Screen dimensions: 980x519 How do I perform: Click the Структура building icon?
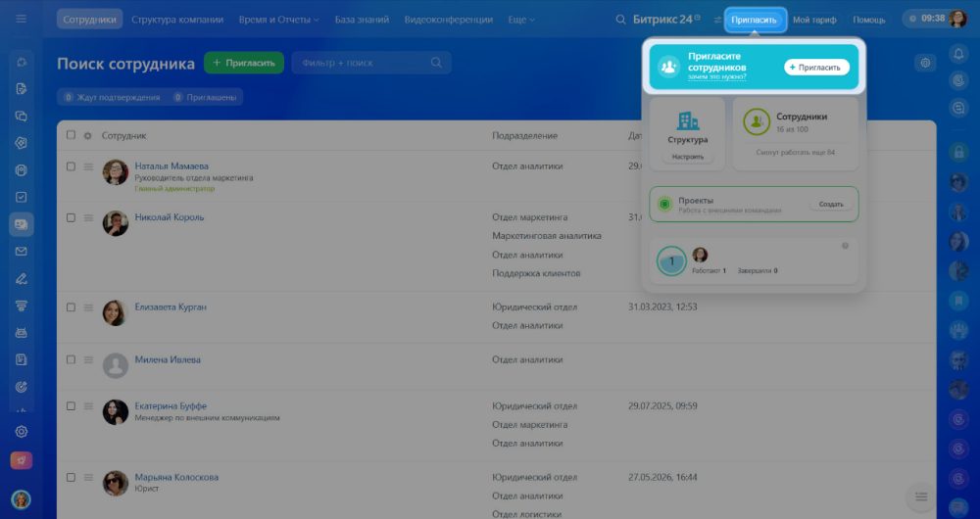pyautogui.click(x=688, y=121)
